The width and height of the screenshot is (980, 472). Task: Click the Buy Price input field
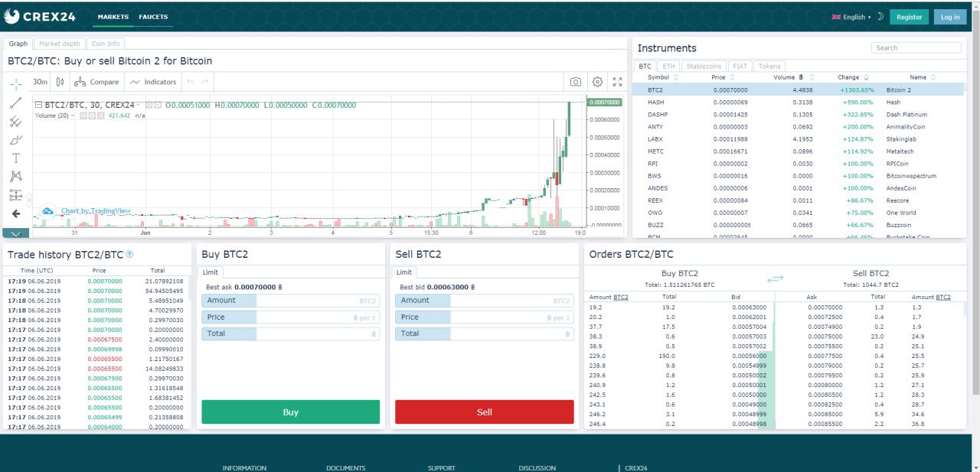pos(318,317)
